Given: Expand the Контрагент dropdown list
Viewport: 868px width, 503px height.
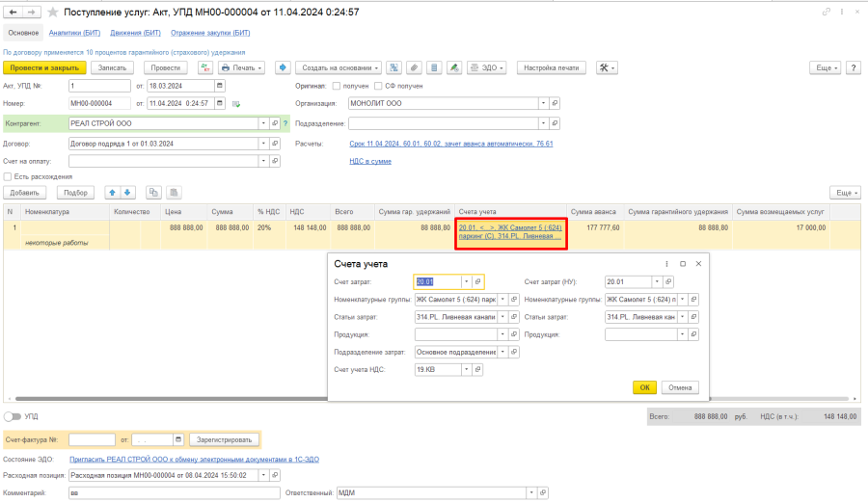Looking at the screenshot, I should (262, 123).
